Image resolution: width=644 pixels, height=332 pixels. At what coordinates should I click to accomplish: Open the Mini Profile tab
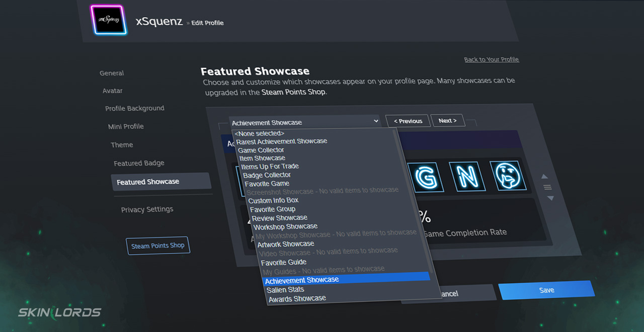pyautogui.click(x=126, y=126)
